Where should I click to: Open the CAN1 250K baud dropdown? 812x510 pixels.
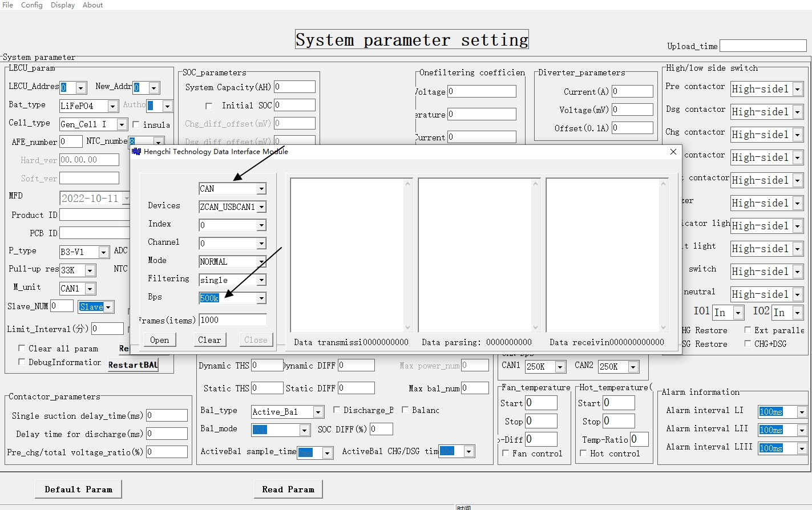(560, 367)
